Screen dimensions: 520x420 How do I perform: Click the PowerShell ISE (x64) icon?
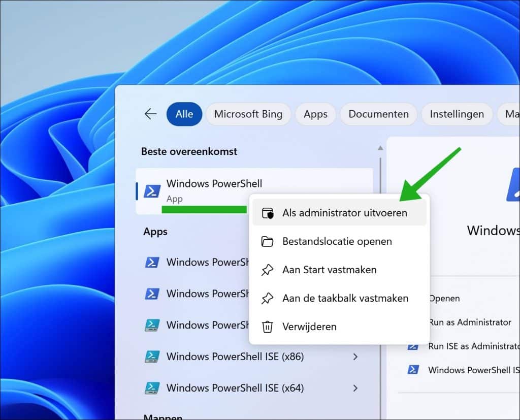click(x=152, y=388)
